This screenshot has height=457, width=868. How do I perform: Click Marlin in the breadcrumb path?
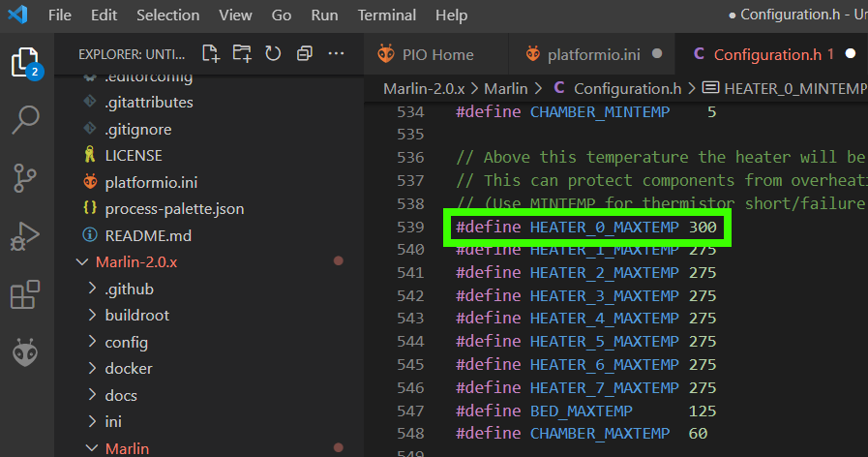505,88
